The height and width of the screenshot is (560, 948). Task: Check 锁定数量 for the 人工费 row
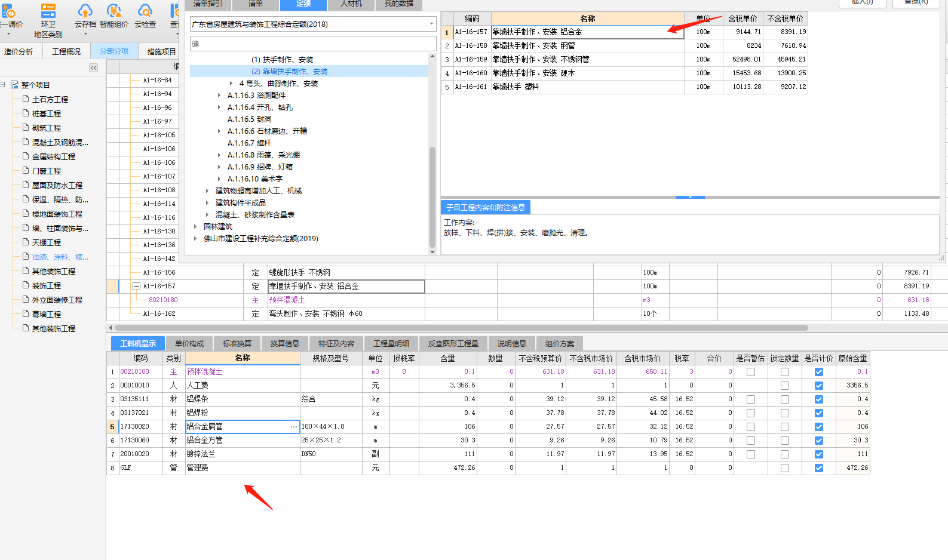pyautogui.click(x=785, y=386)
